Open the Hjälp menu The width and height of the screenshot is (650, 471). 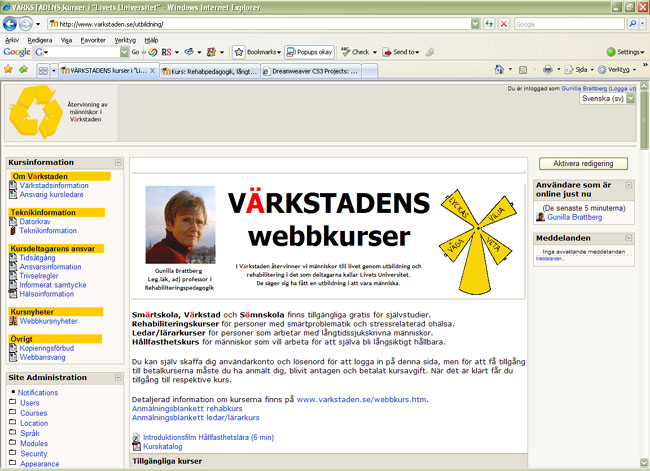tap(151, 40)
